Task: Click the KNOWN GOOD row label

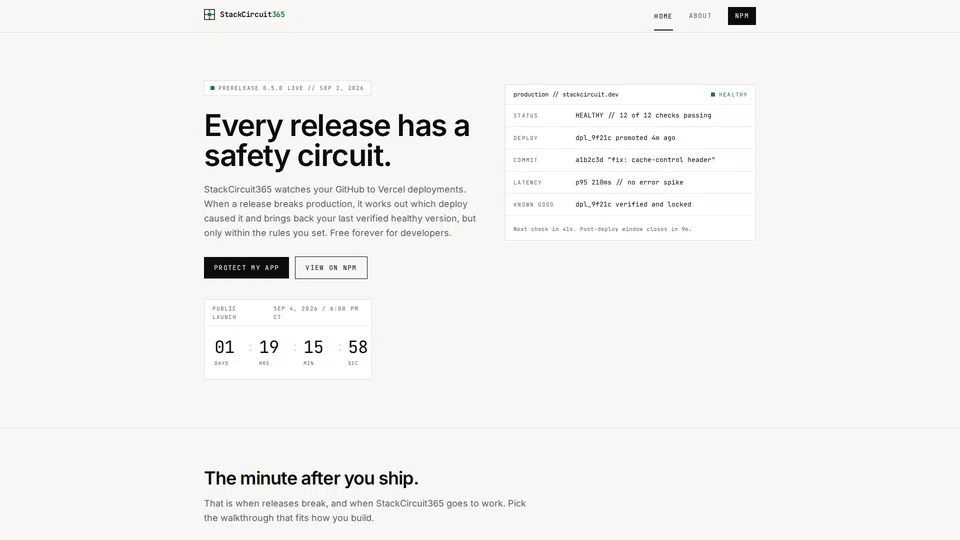Action: [x=533, y=204]
